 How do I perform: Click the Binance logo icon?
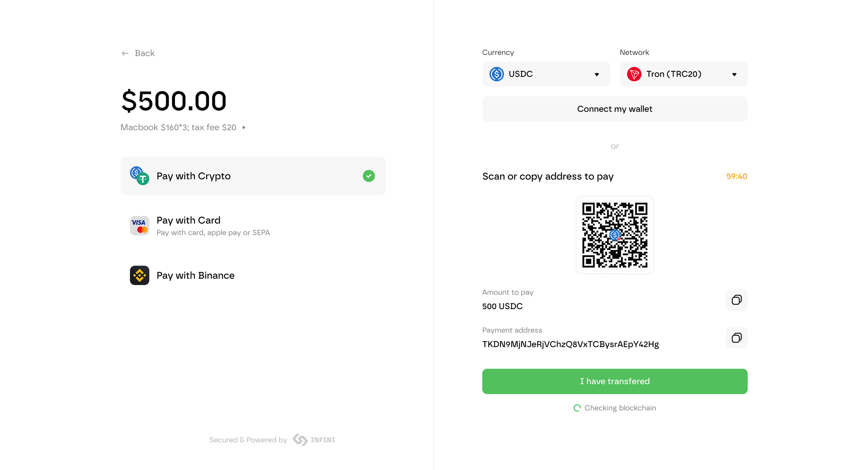click(139, 275)
